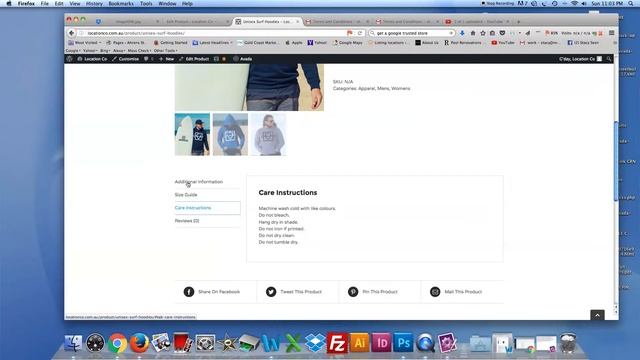Viewport: 640px width, 360px height.
Task: Click the Womens category link
Action: pyautogui.click(x=401, y=89)
